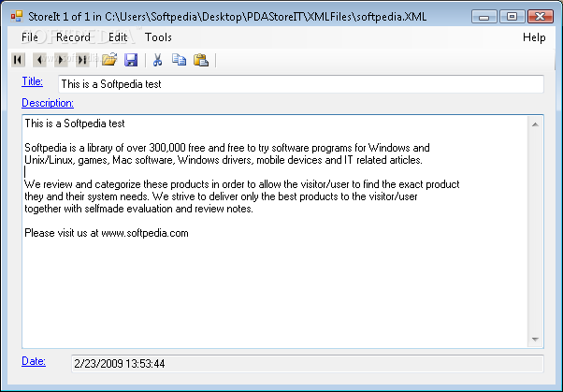Open the File menu

pyautogui.click(x=29, y=37)
